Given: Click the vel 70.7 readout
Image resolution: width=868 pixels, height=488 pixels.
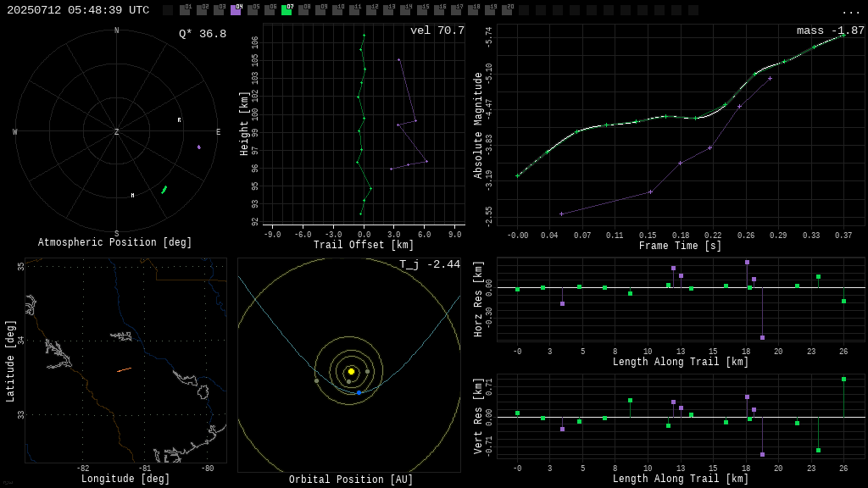Looking at the screenshot, I should point(437,30).
